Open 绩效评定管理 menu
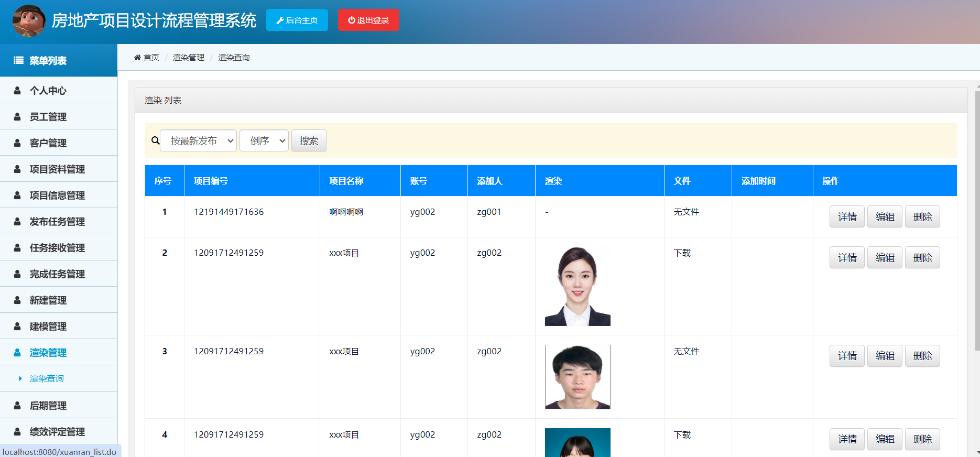Screen dimensions: 980x457 click(59, 431)
